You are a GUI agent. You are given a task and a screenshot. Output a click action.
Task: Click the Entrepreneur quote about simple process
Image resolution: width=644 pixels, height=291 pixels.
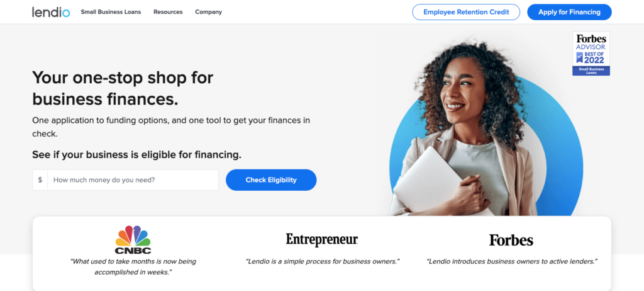tap(323, 261)
